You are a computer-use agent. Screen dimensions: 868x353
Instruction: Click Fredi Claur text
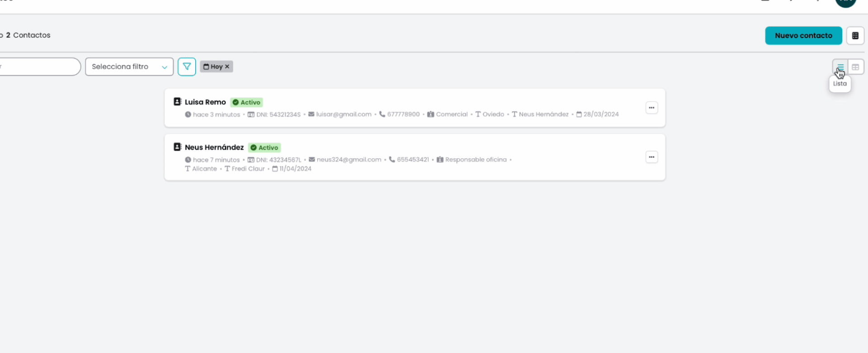pyautogui.click(x=248, y=169)
